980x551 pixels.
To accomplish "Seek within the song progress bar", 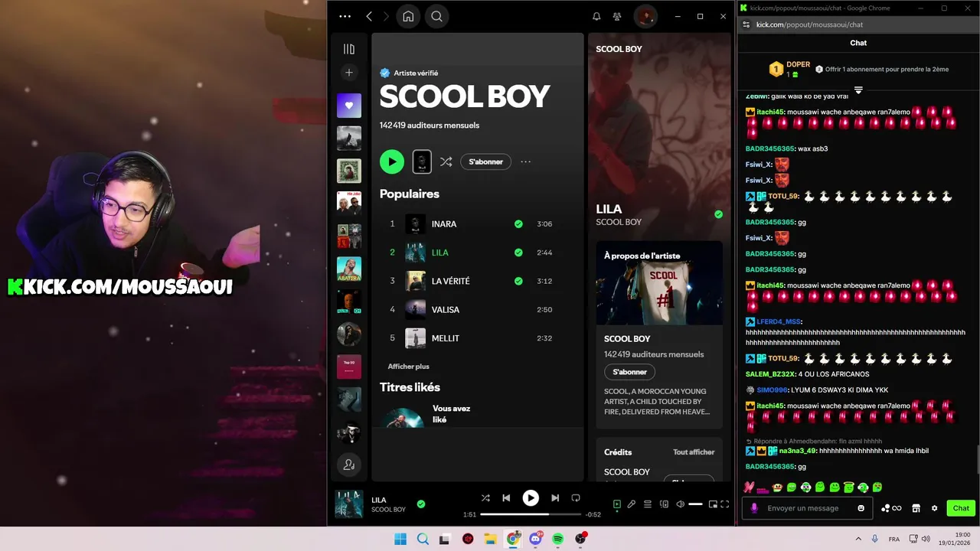I will 531,514.
